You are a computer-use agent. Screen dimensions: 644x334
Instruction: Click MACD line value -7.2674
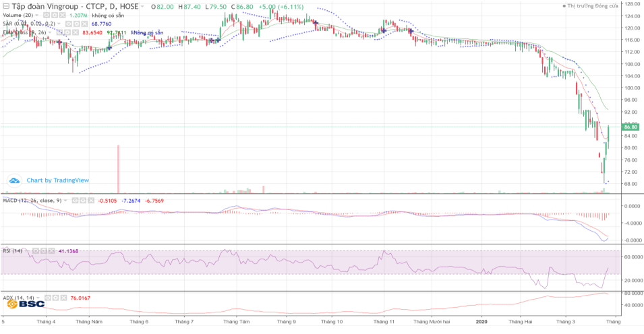click(131, 201)
